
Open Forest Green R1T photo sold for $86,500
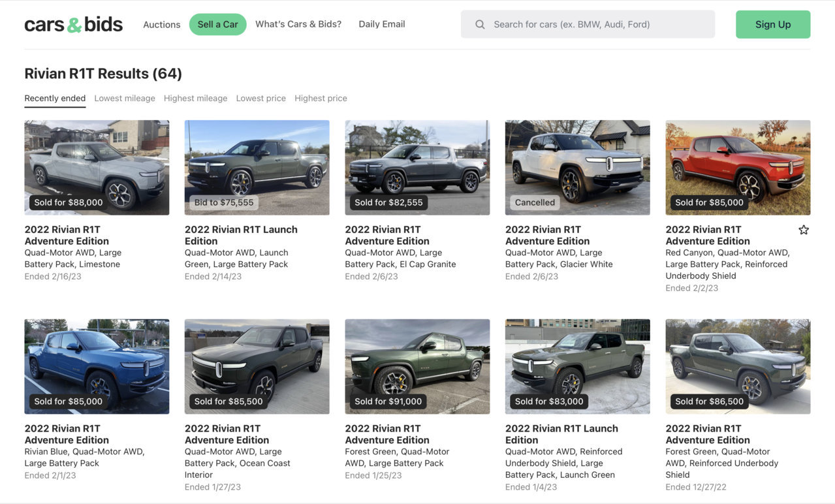click(x=738, y=366)
